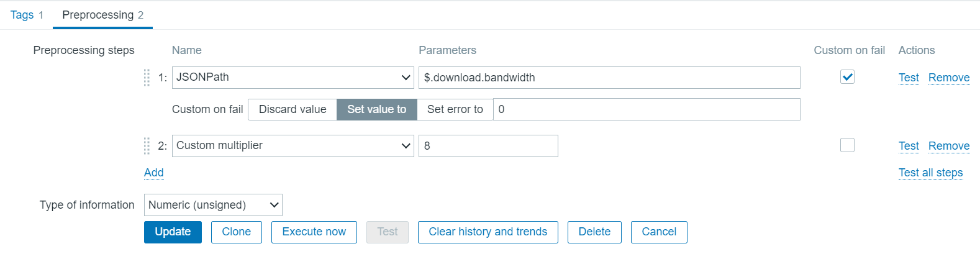Select the Discard value option
The image size is (980, 254).
click(293, 109)
